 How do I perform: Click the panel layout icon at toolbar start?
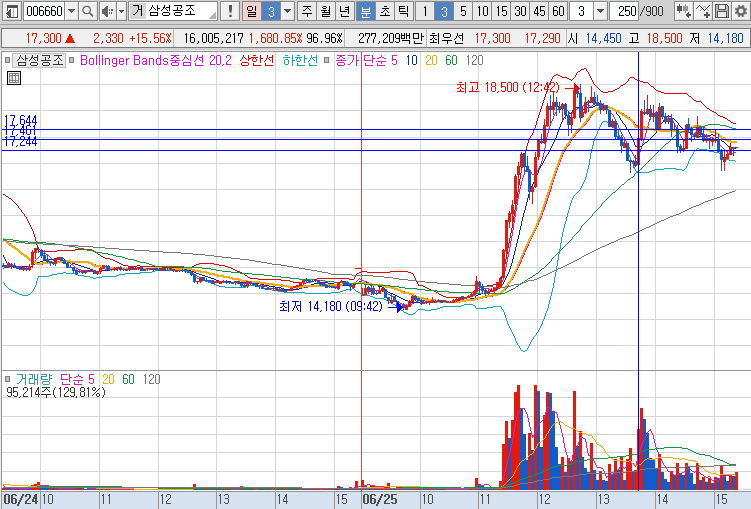[12, 11]
